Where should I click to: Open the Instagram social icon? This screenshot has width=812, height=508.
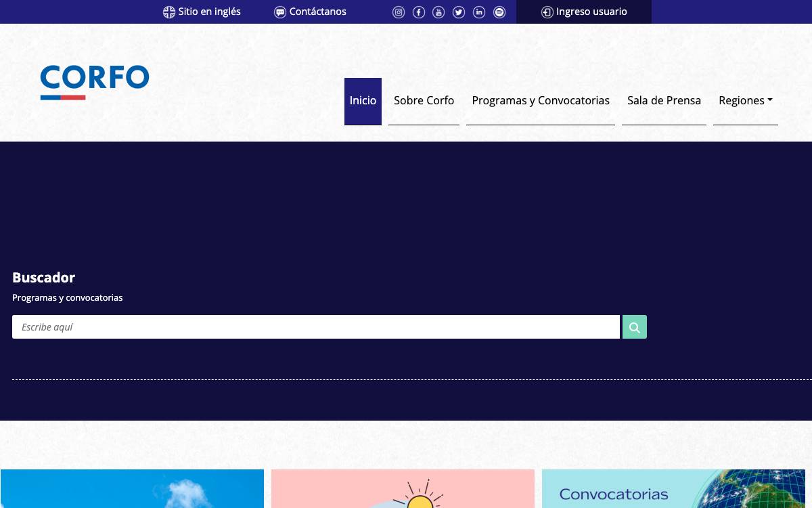tap(399, 12)
